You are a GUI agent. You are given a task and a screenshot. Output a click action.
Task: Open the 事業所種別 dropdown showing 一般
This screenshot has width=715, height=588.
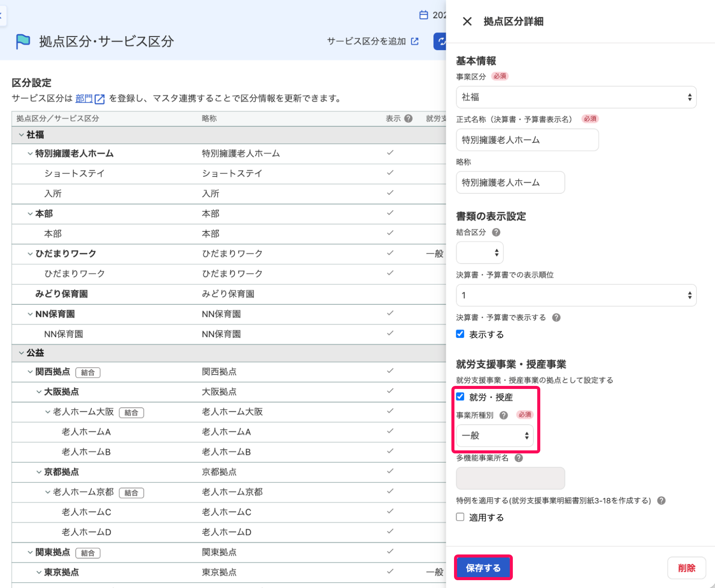(x=495, y=436)
